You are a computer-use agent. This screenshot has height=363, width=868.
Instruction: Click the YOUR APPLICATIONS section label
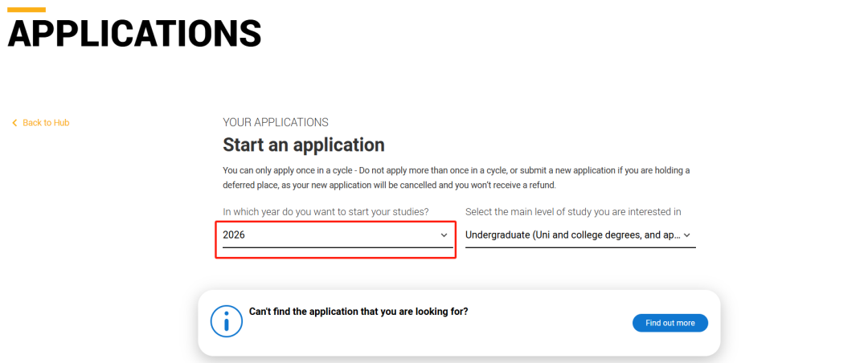(275, 122)
